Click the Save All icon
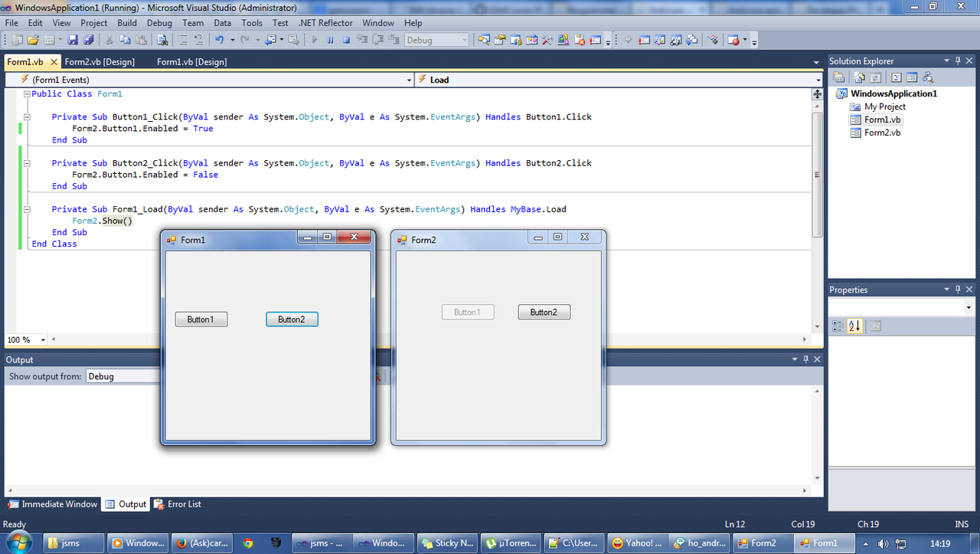 [x=88, y=40]
